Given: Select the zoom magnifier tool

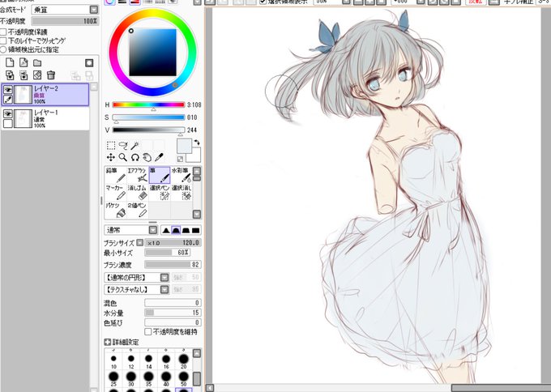Looking at the screenshot, I should (123, 157).
